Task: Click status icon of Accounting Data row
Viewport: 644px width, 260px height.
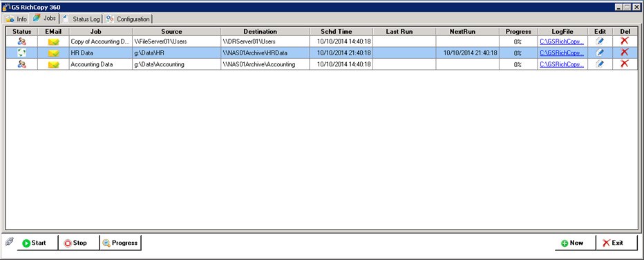Action: tap(22, 64)
